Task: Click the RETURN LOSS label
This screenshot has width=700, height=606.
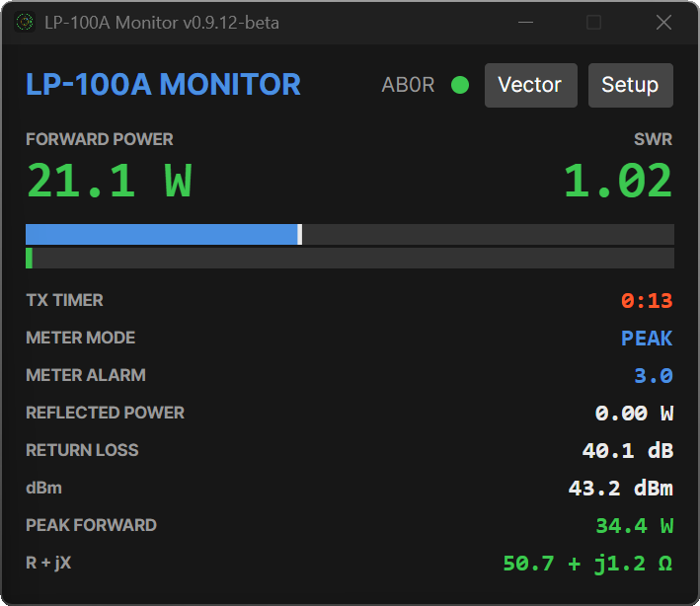Action: pos(83,450)
